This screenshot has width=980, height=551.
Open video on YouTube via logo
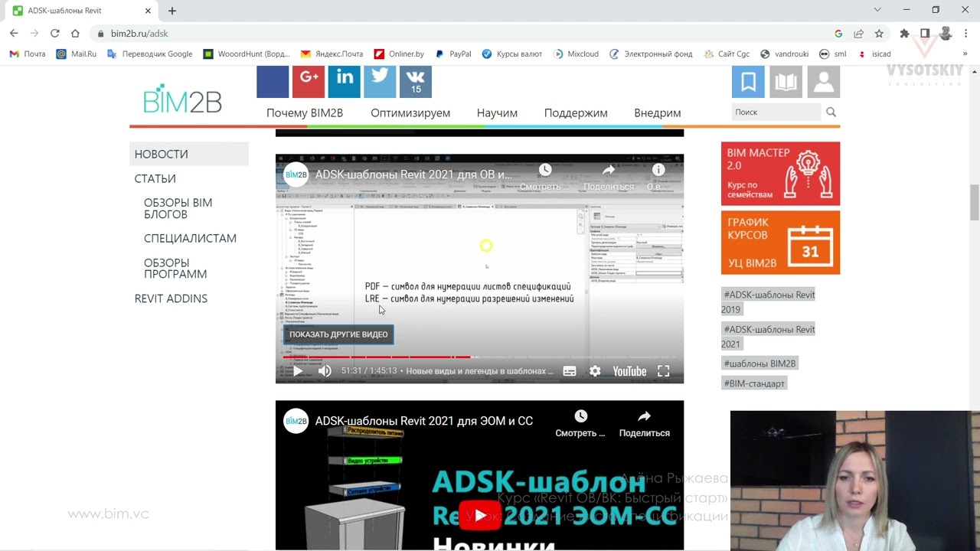pyautogui.click(x=629, y=371)
